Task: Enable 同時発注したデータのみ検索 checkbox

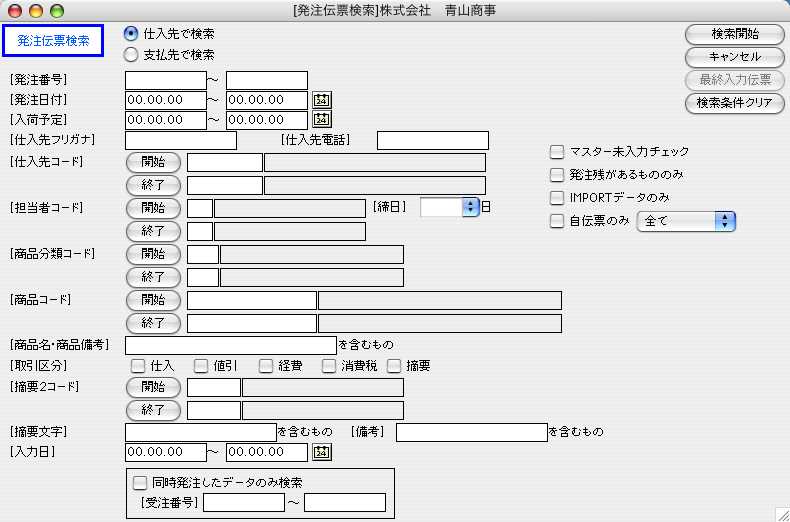Action: click(x=140, y=482)
